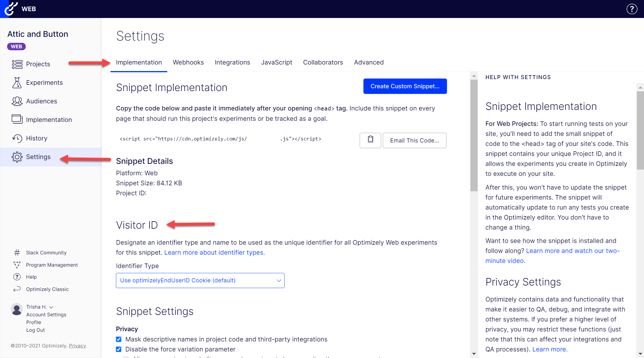644x358 pixels.
Task: Click the Optimizely Classic return arrow icon
Action: pos(17,289)
